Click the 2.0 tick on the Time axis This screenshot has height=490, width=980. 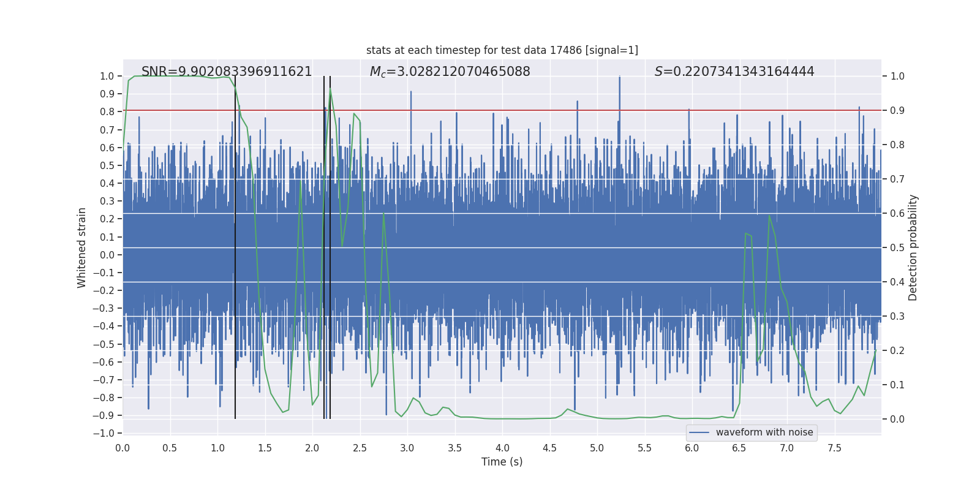(x=312, y=448)
